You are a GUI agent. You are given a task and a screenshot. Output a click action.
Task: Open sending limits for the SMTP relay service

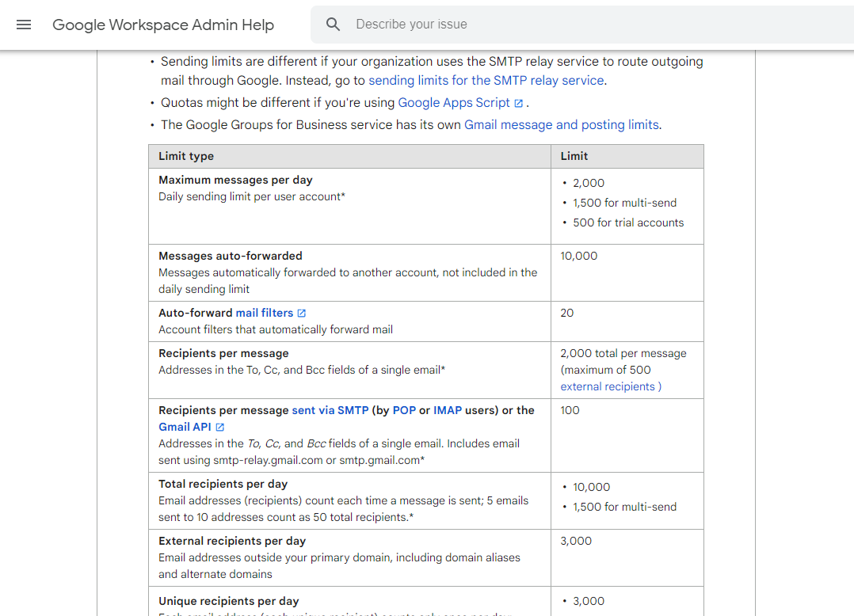click(x=486, y=81)
